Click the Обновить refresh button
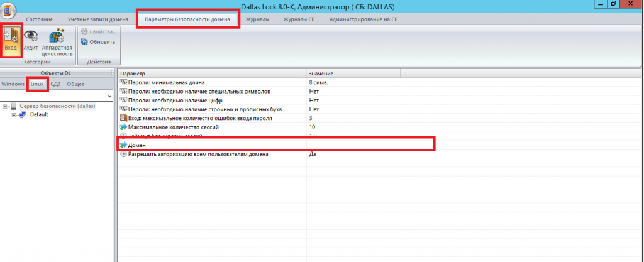644x262 pixels. tap(98, 42)
